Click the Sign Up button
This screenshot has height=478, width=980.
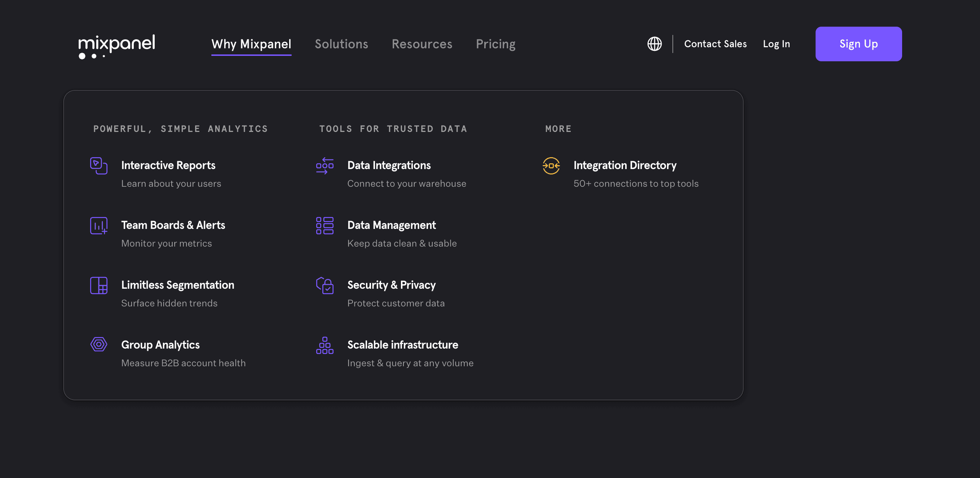pyautogui.click(x=858, y=44)
